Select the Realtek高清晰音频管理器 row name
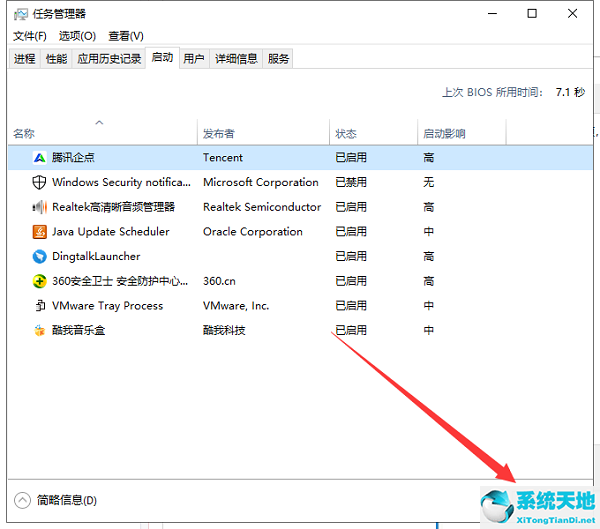 (113, 207)
